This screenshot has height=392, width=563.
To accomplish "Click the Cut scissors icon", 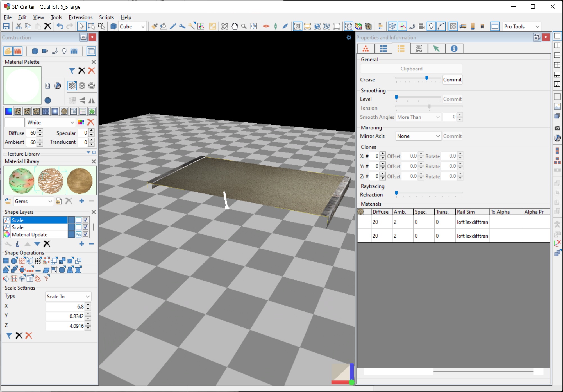I will (19, 26).
